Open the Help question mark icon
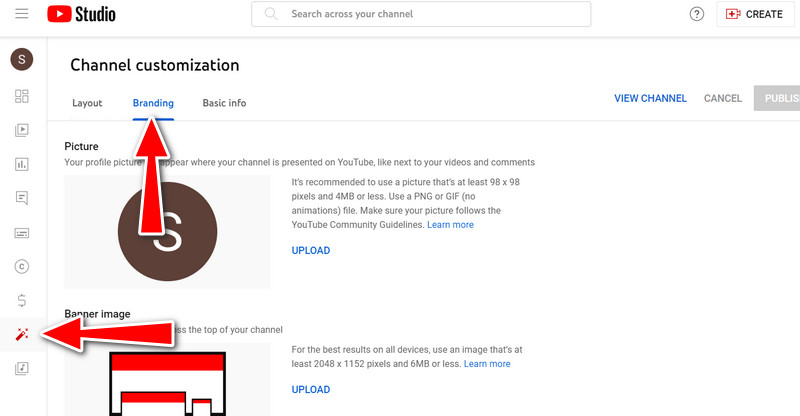Viewport: 800px width, 416px height. (x=697, y=14)
